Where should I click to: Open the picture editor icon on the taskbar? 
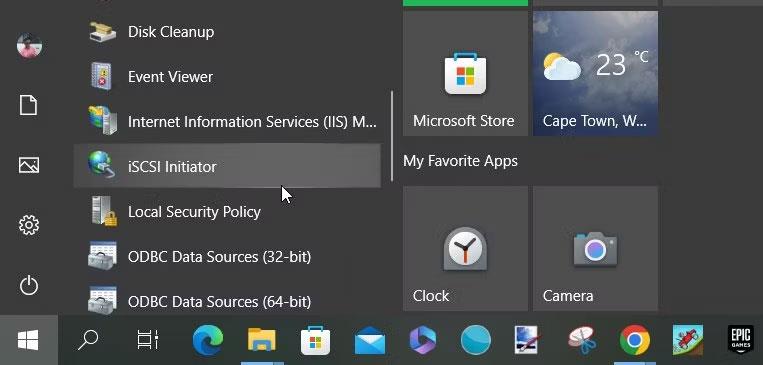(528, 340)
